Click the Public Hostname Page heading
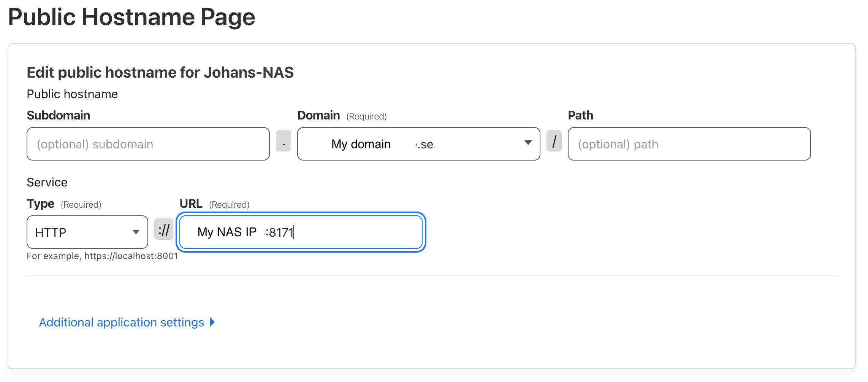The height and width of the screenshot is (382, 868). tap(131, 17)
